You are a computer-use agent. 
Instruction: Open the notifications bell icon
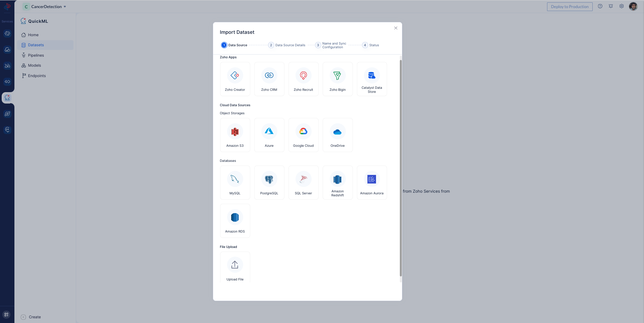[x=611, y=6]
